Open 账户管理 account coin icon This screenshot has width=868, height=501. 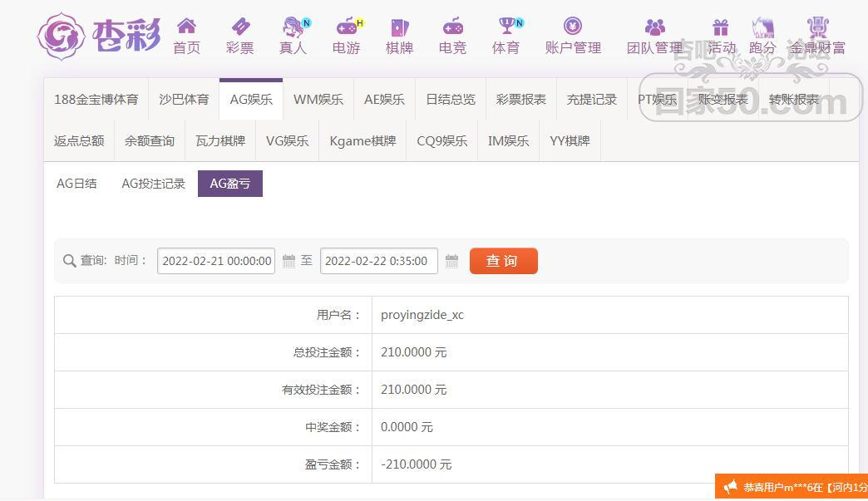[573, 26]
